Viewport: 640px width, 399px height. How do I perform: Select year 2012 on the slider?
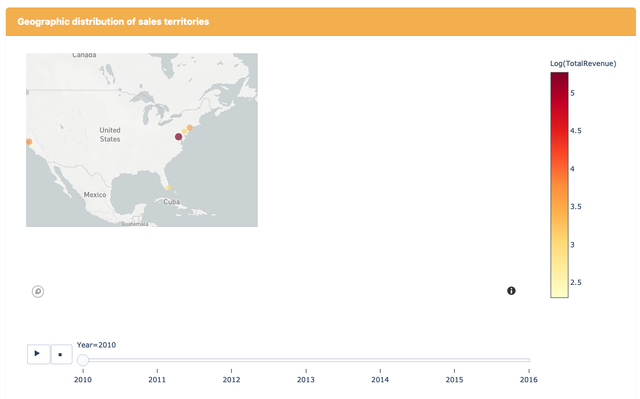click(231, 379)
